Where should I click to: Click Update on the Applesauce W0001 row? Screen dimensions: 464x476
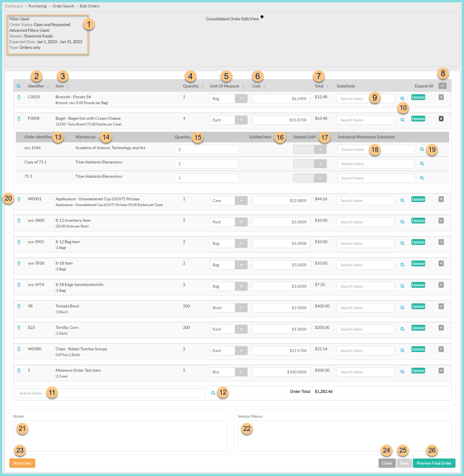coord(418,199)
